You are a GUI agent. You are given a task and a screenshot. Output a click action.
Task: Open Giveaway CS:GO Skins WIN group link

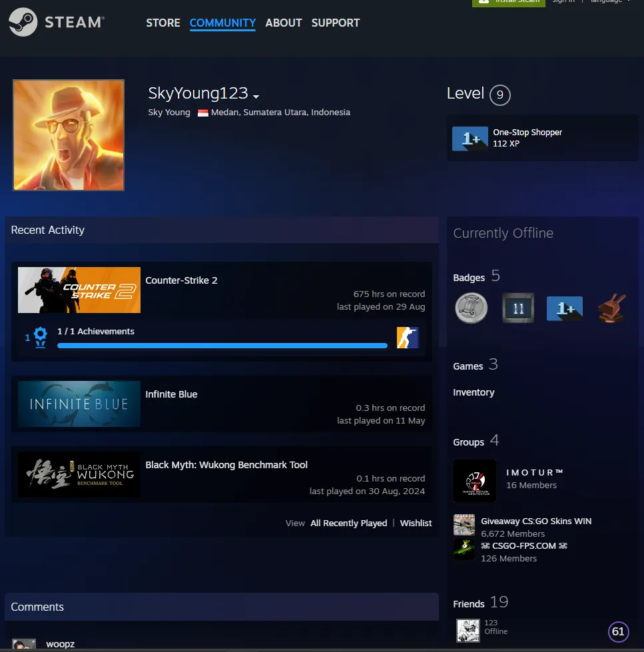[x=536, y=521]
